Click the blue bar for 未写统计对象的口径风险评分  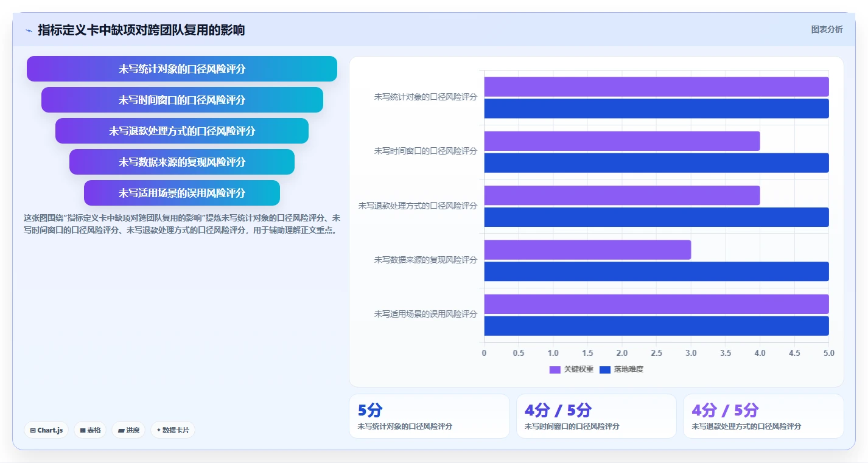coord(656,108)
